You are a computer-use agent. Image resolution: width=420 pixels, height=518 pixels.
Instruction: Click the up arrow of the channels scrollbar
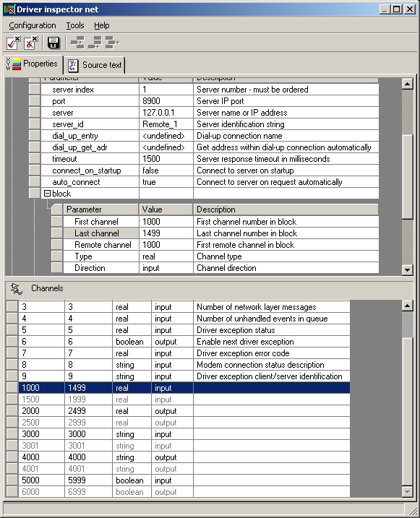[x=408, y=306]
